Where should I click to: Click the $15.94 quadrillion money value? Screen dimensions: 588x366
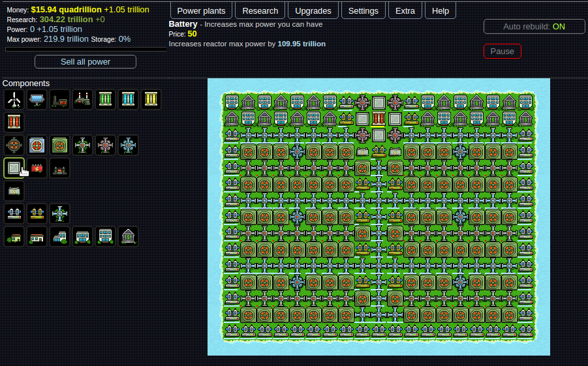pos(67,9)
